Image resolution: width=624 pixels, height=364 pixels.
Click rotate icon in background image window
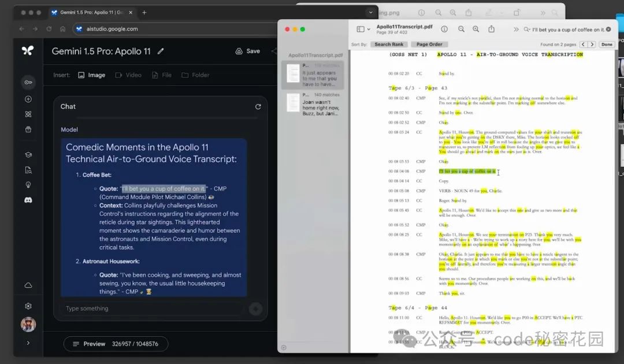517,13
